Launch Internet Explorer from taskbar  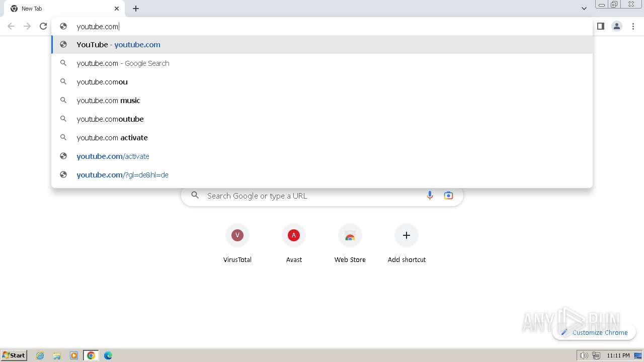(40, 355)
